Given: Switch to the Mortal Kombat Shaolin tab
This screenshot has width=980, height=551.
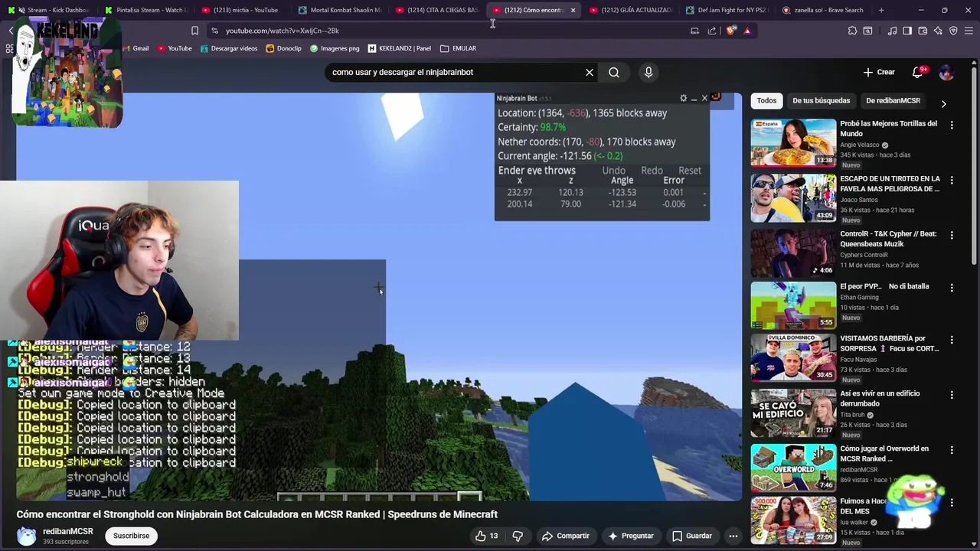Looking at the screenshot, I should click(x=339, y=10).
